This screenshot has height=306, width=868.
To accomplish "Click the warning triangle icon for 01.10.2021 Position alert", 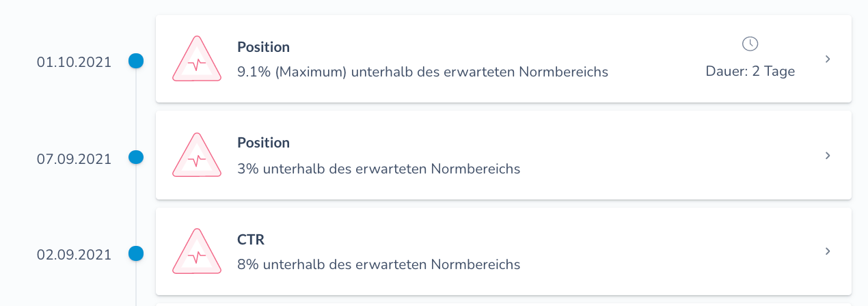I will tap(197, 59).
